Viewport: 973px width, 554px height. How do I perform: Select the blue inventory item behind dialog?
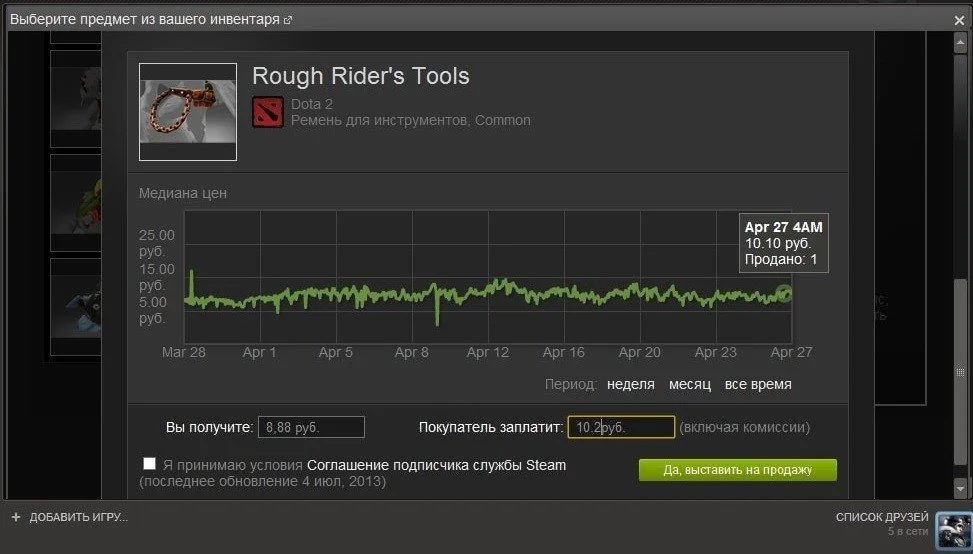click(76, 307)
